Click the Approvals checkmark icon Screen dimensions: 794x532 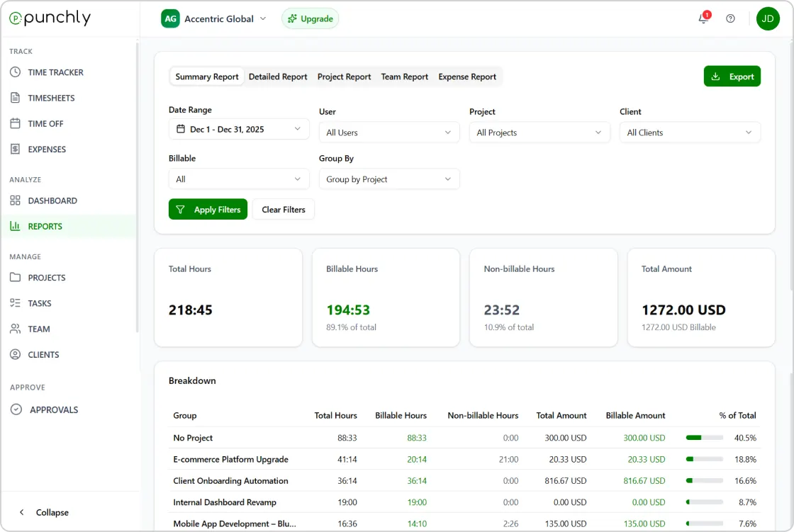click(16, 409)
